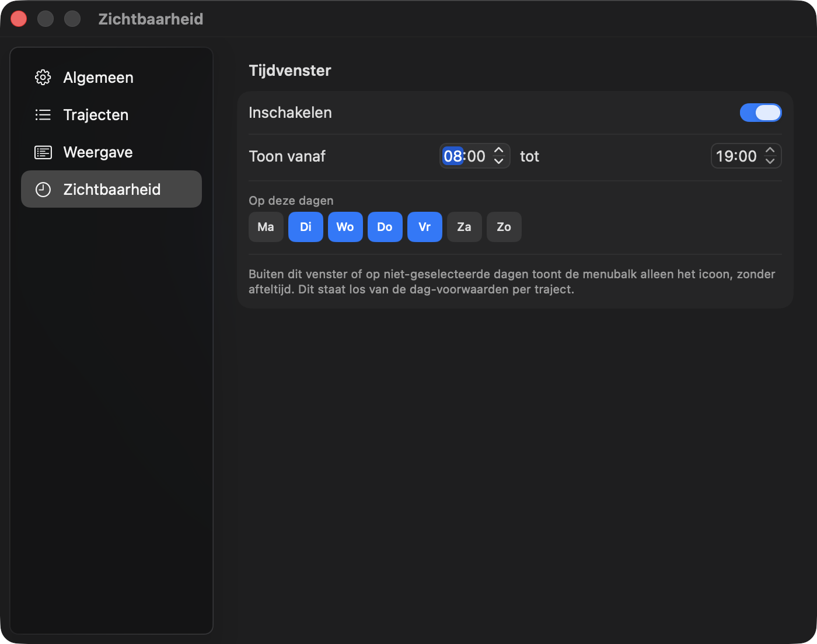Click the 'tot' label between the time fields
817x644 pixels.
(x=529, y=156)
